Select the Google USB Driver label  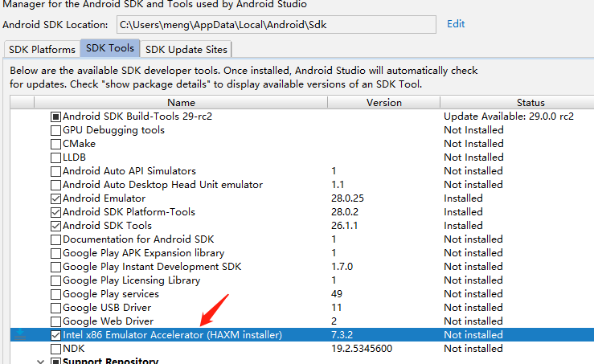tap(107, 308)
